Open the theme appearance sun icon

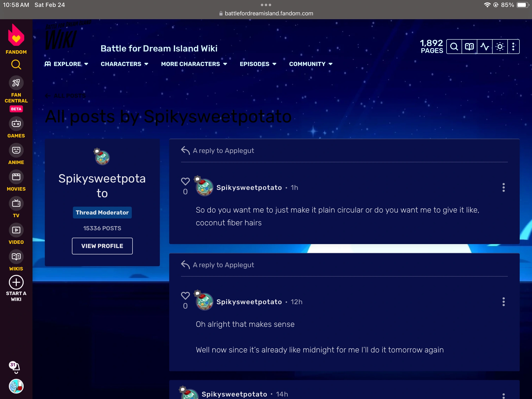[500, 46]
